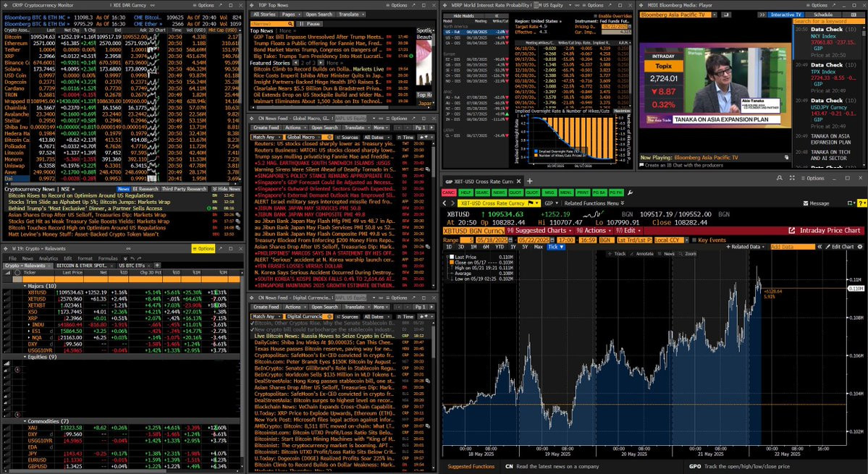868x474 pixels.
Task: Open chart settings gear beside Edit Chart
Action: [x=860, y=247]
